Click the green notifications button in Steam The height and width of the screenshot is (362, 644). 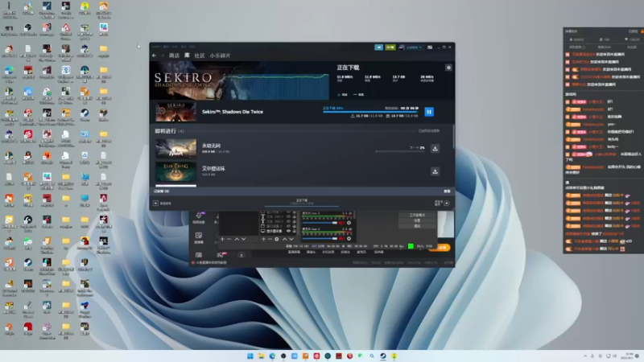pos(390,47)
